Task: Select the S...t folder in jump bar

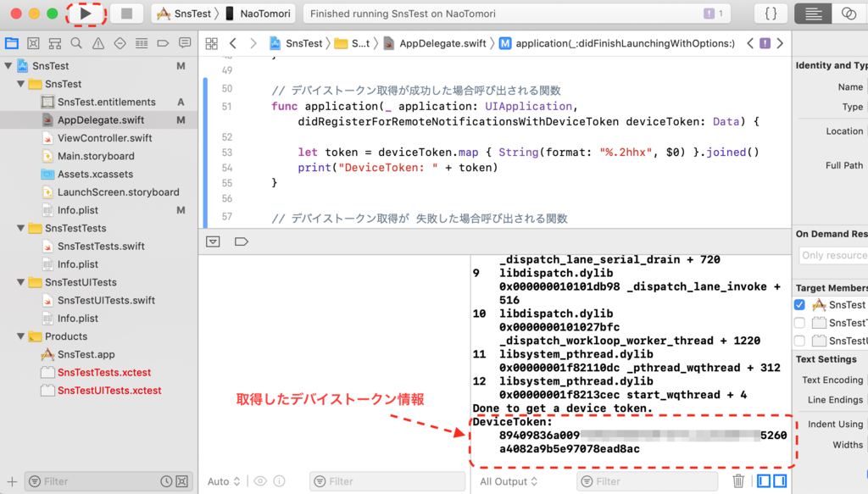Action: [352, 43]
